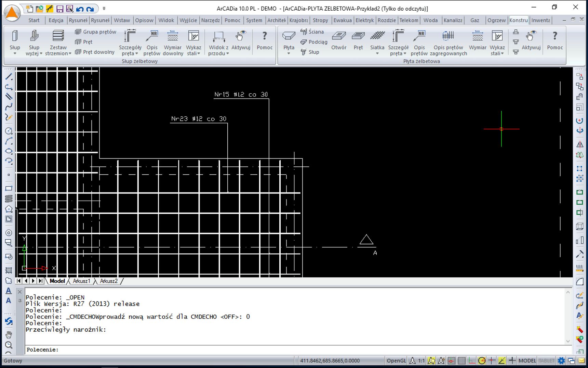
Task: Open the ArCADia application menu orb
Action: 12,13
